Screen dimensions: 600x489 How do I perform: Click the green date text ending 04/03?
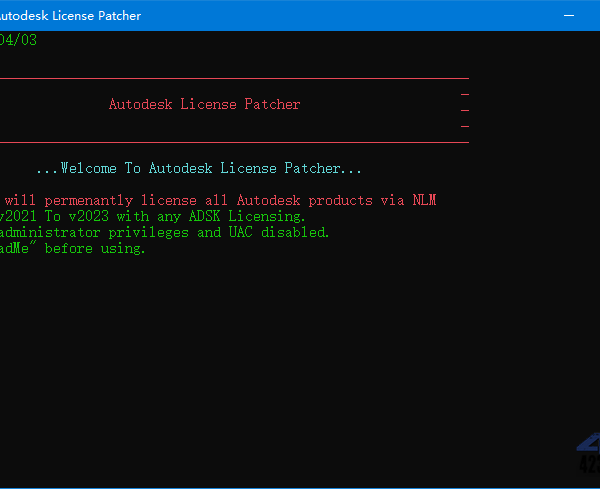(x=20, y=40)
